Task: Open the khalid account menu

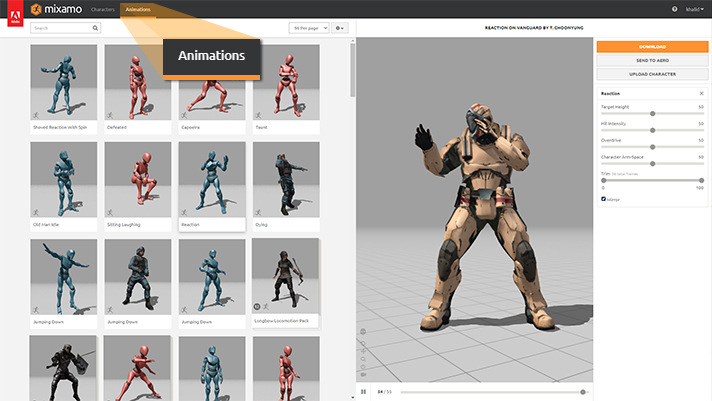Action: (x=694, y=9)
